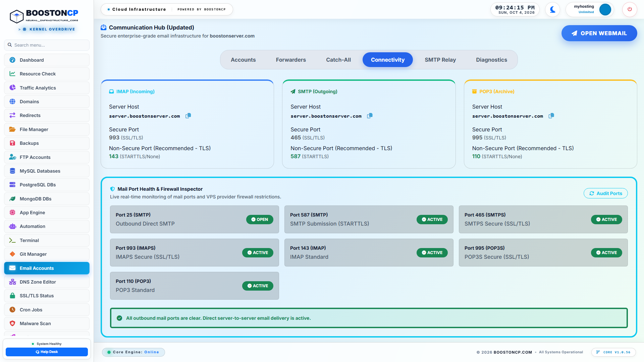
Task: Click the Audit Ports button
Action: pos(605,193)
